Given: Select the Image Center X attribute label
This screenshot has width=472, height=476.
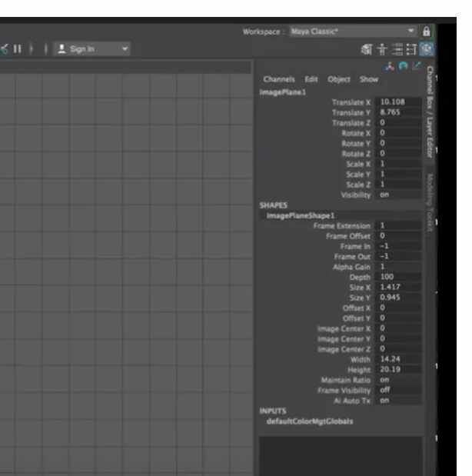Looking at the screenshot, I should pos(344,329).
